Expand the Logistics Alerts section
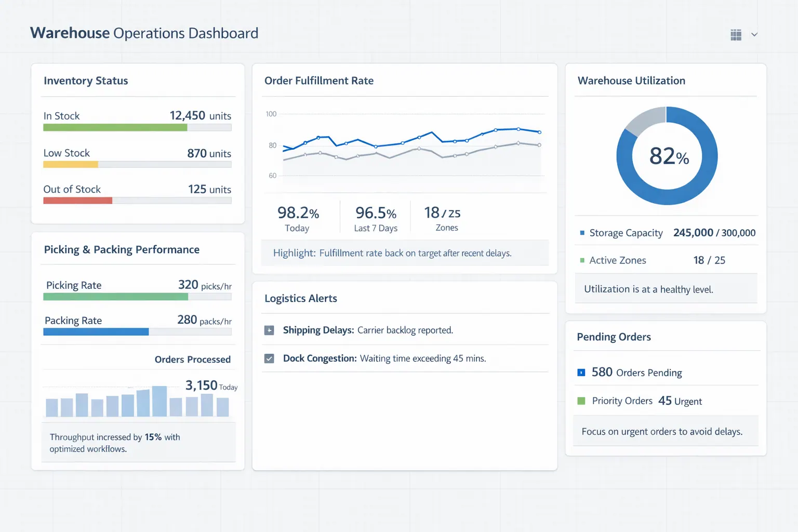Image resolution: width=798 pixels, height=532 pixels. (x=301, y=298)
